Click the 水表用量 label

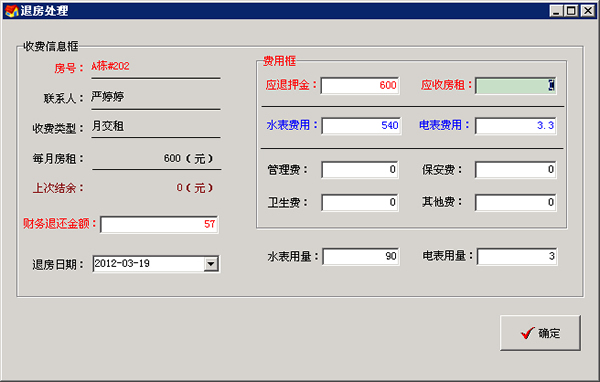[x=293, y=256]
